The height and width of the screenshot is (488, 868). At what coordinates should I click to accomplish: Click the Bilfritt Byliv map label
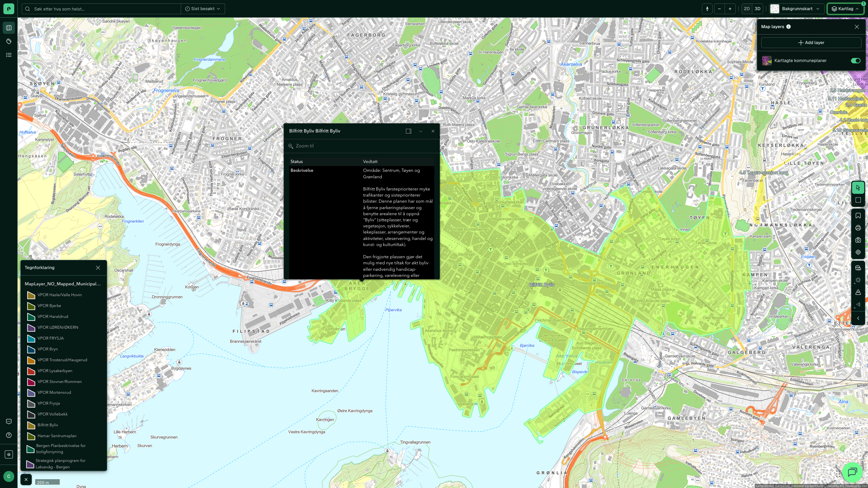tap(542, 285)
